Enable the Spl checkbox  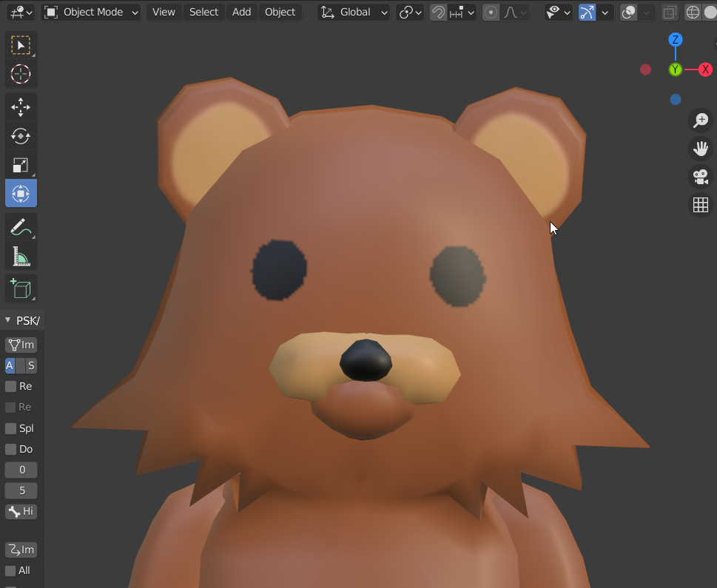tap(10, 428)
